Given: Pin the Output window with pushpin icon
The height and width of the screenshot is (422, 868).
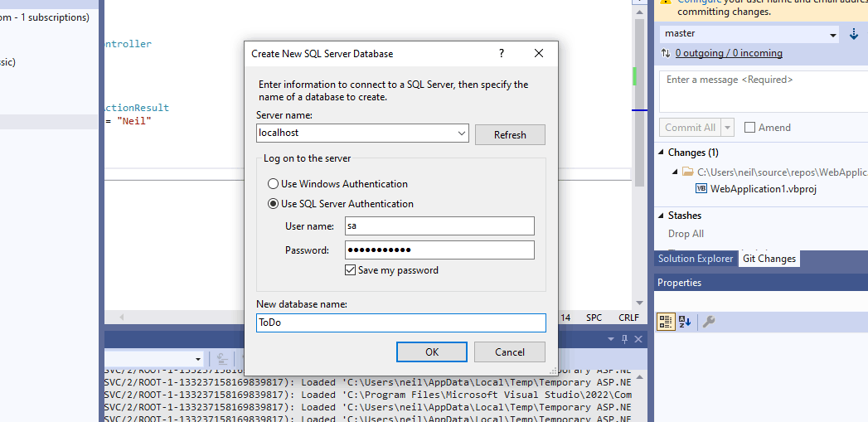Looking at the screenshot, I should tap(625, 339).
